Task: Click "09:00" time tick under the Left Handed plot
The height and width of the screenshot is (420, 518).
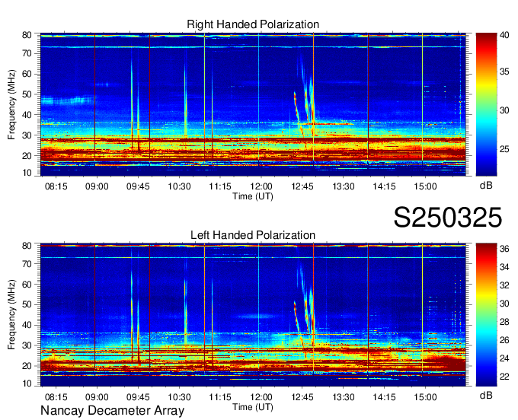Action: pos(97,397)
